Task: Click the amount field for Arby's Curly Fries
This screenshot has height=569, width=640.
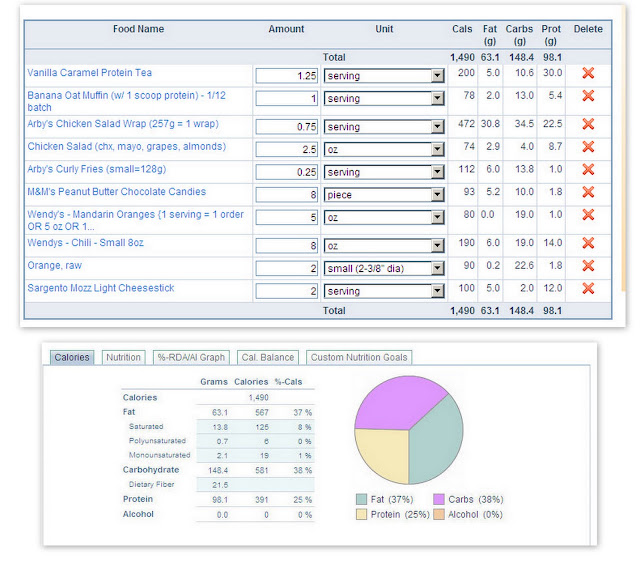Action: pyautogui.click(x=287, y=172)
